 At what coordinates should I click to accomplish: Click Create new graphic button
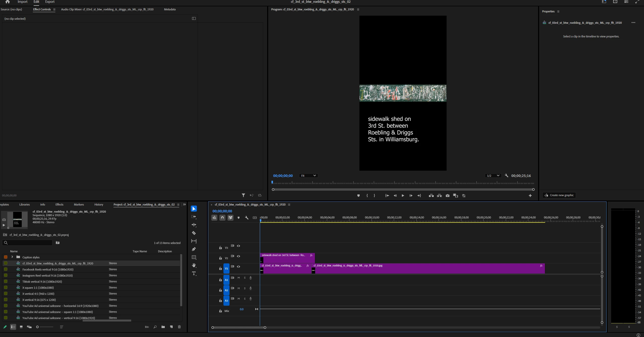559,195
